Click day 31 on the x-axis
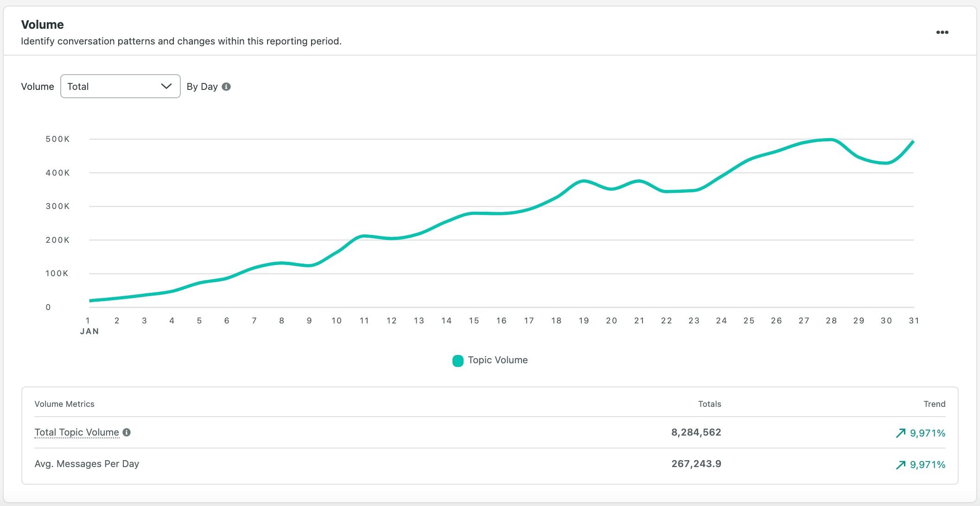Viewport: 980px width, 506px height. point(914,321)
